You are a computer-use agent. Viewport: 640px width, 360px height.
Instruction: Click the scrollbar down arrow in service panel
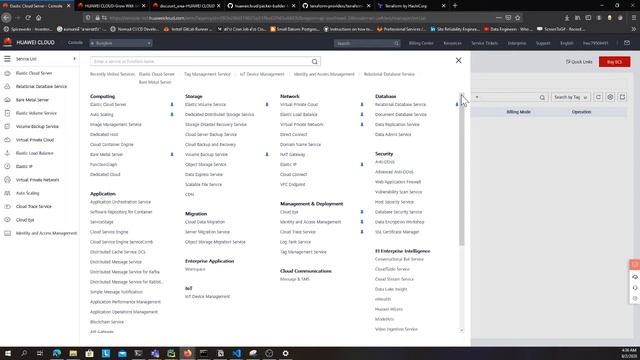462,330
